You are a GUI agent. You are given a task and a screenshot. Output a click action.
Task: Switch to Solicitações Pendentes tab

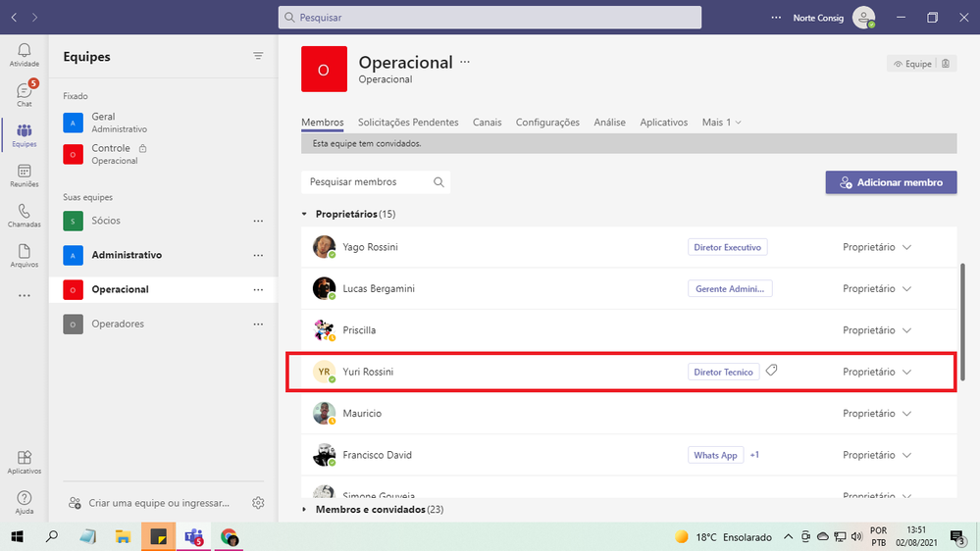(x=408, y=123)
